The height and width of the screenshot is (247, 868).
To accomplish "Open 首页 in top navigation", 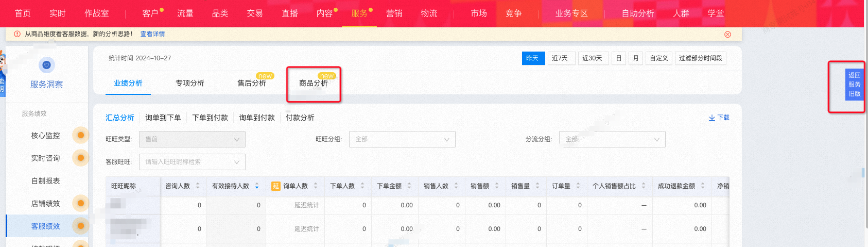I will tap(23, 13).
